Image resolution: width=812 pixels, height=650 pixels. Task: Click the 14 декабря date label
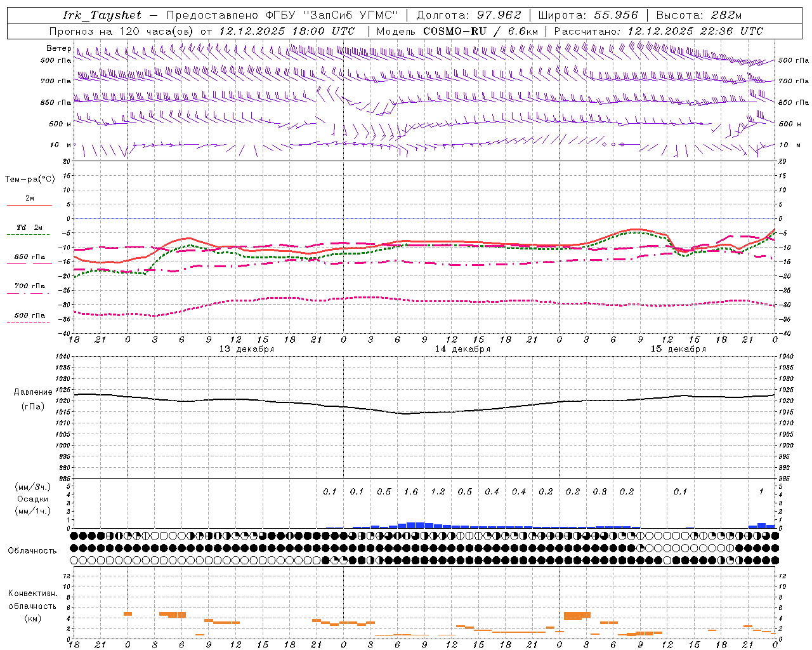462,349
